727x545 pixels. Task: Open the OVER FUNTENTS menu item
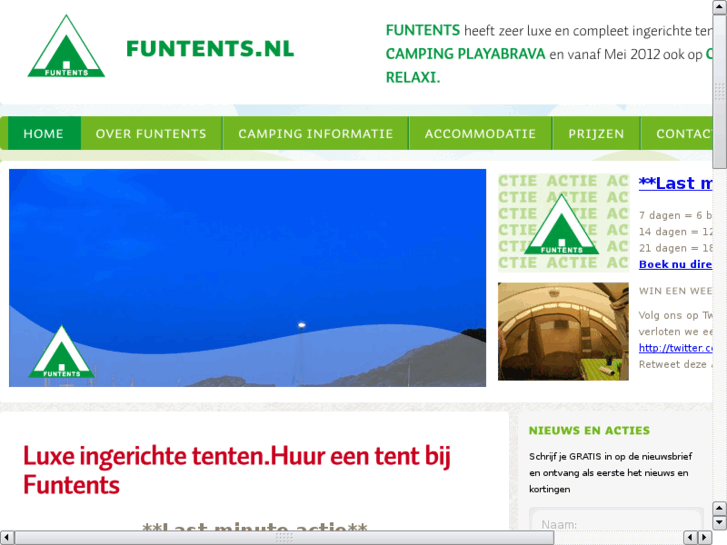click(151, 134)
